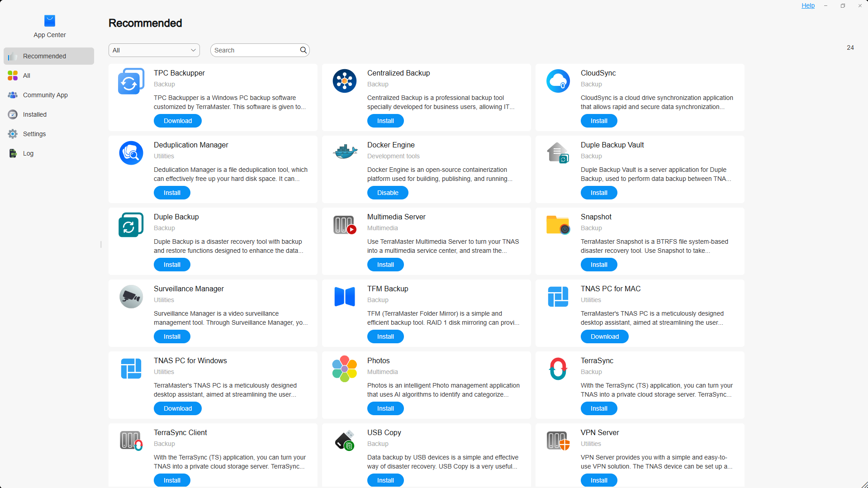Image resolution: width=868 pixels, height=488 pixels.
Task: Open the Docker Engine whale icon
Action: coord(345,152)
